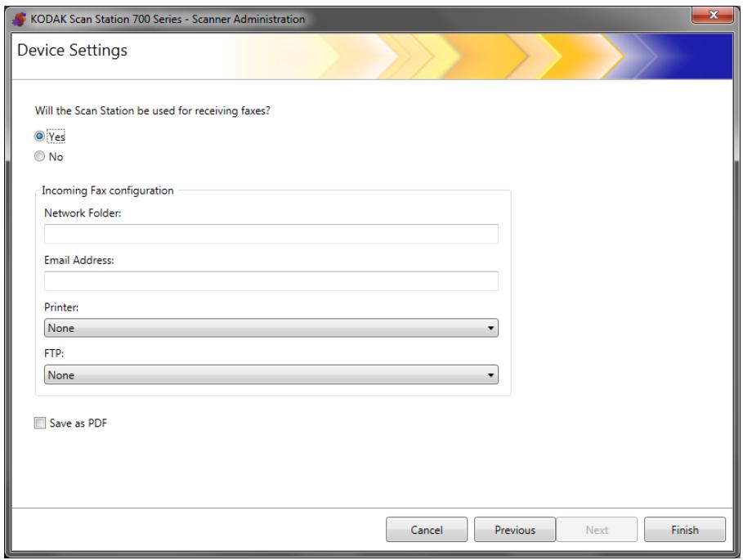Click the FTP dropdown arrow
This screenshot has width=743, height=560.
[491, 375]
